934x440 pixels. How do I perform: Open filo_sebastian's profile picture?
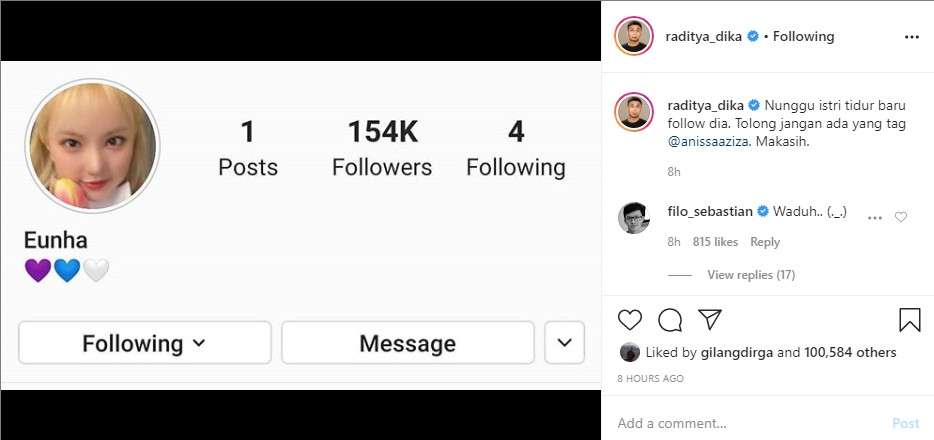(634, 217)
